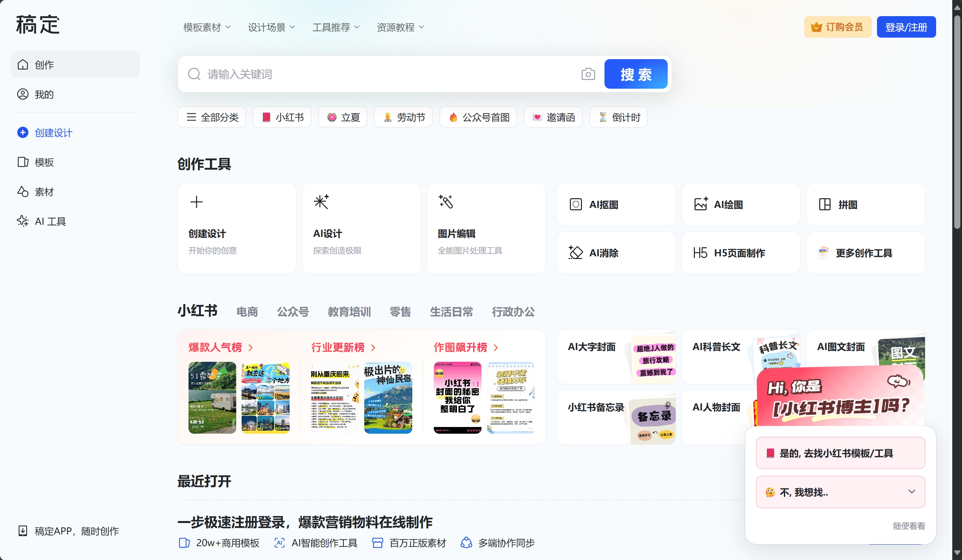Open 更多创作工具
Screen dimensions: 962x560
866,253
